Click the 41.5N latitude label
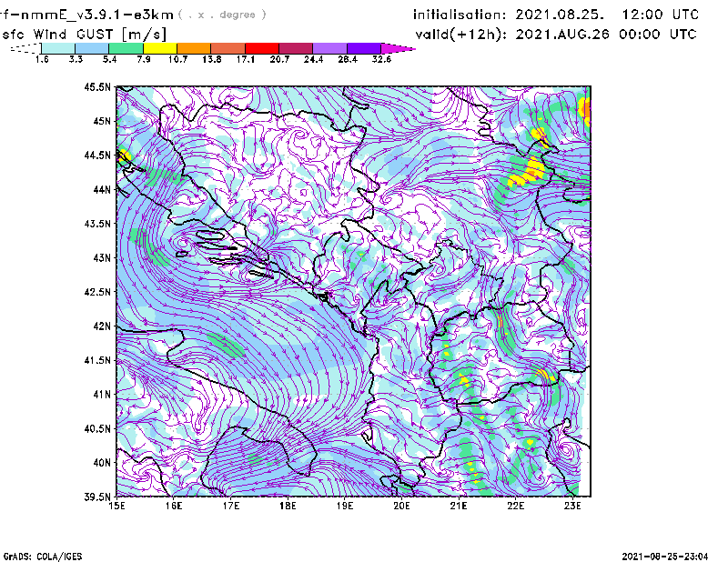Viewport: 728px width, 562px height. (x=97, y=360)
